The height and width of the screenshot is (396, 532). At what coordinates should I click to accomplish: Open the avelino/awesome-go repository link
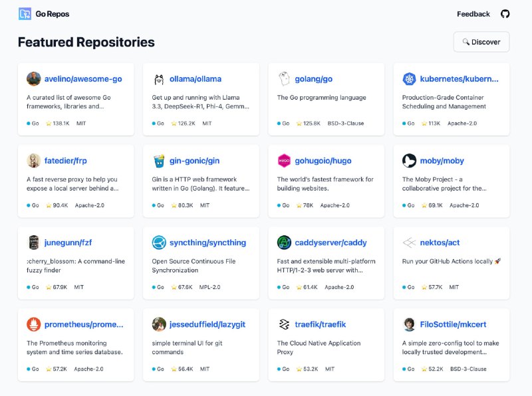83,79
